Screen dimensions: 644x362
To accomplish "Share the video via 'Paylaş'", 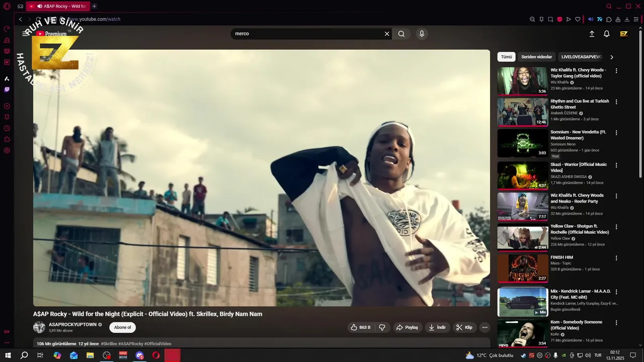I will tap(407, 327).
